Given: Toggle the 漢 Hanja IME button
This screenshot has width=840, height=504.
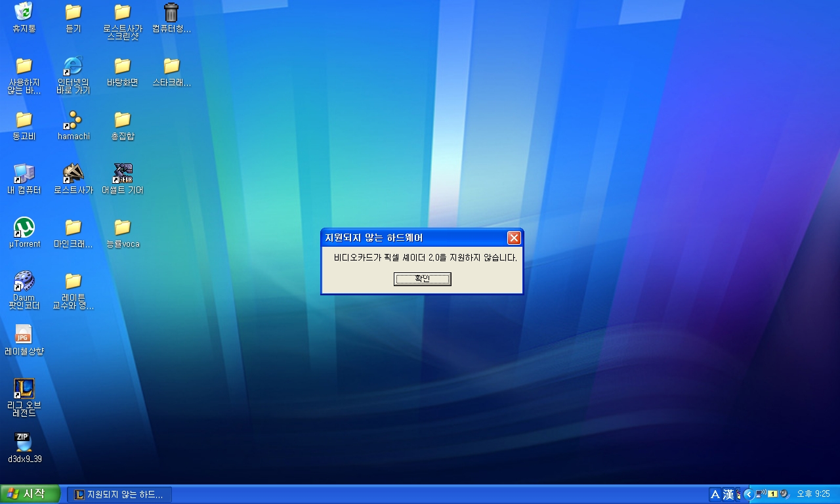Looking at the screenshot, I should pyautogui.click(x=728, y=494).
